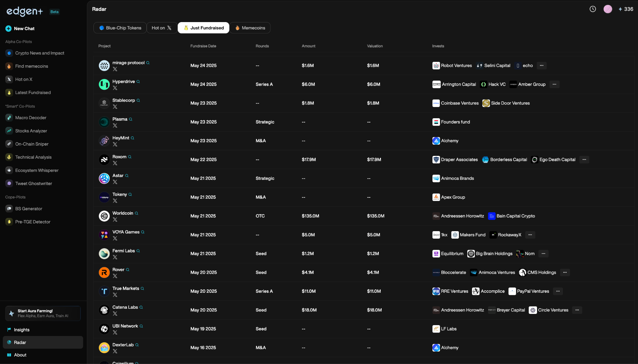
Task: Click the Rover project logo
Action: click(104, 273)
